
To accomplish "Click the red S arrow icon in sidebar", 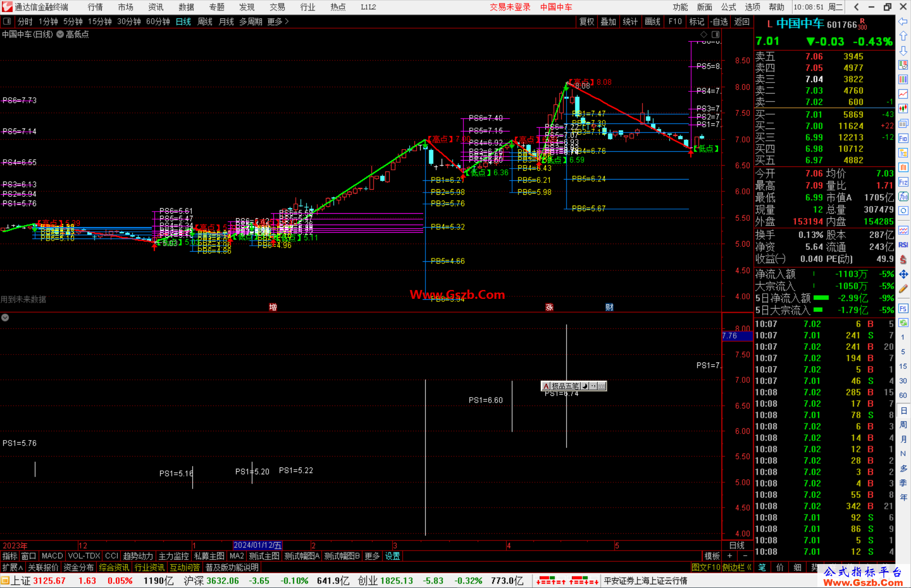I will [903, 260].
